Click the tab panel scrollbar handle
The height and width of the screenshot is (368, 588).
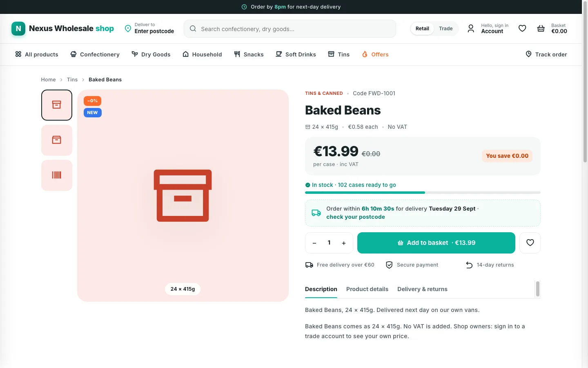(538, 289)
